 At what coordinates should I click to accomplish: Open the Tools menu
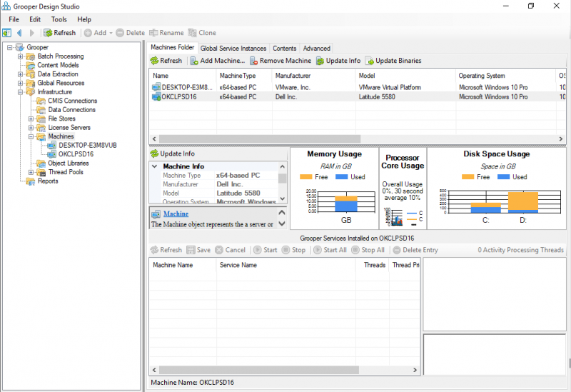(x=59, y=19)
